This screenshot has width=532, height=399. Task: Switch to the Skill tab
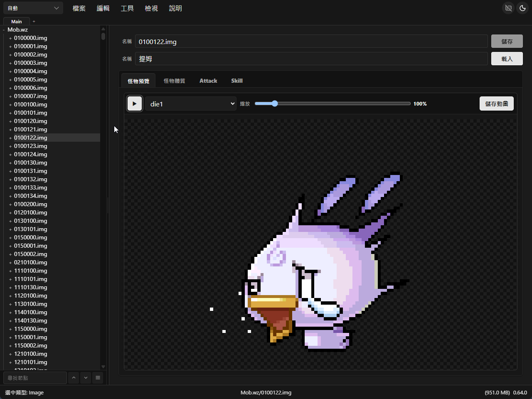[237, 81]
